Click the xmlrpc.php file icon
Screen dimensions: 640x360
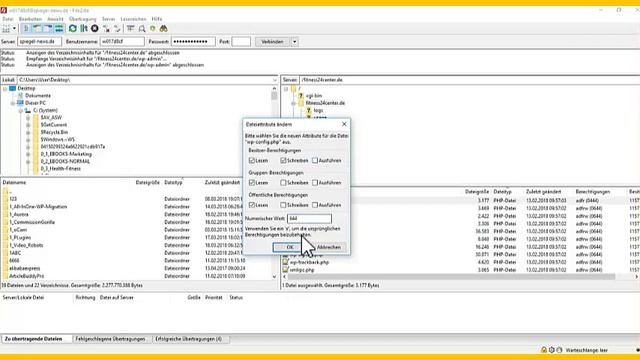point(285,270)
